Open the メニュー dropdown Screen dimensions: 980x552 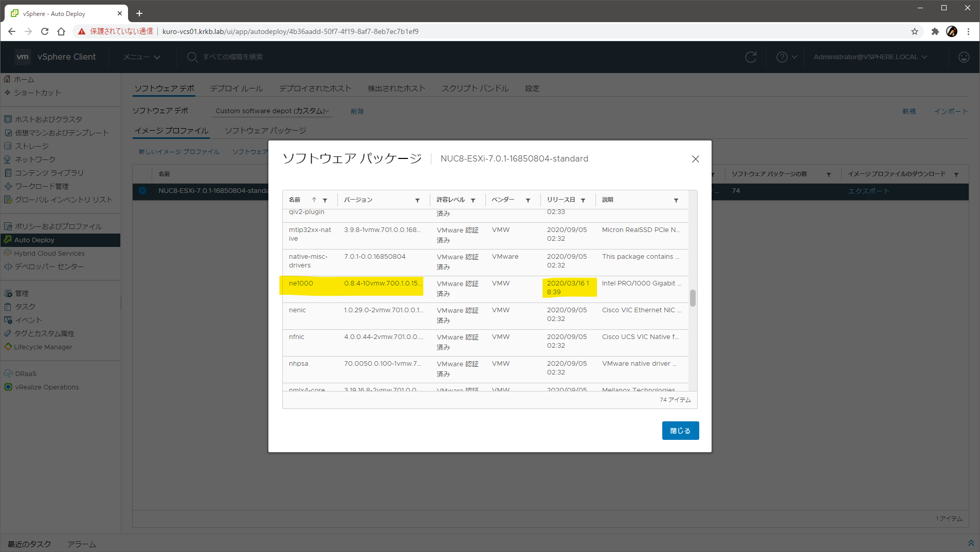point(141,57)
